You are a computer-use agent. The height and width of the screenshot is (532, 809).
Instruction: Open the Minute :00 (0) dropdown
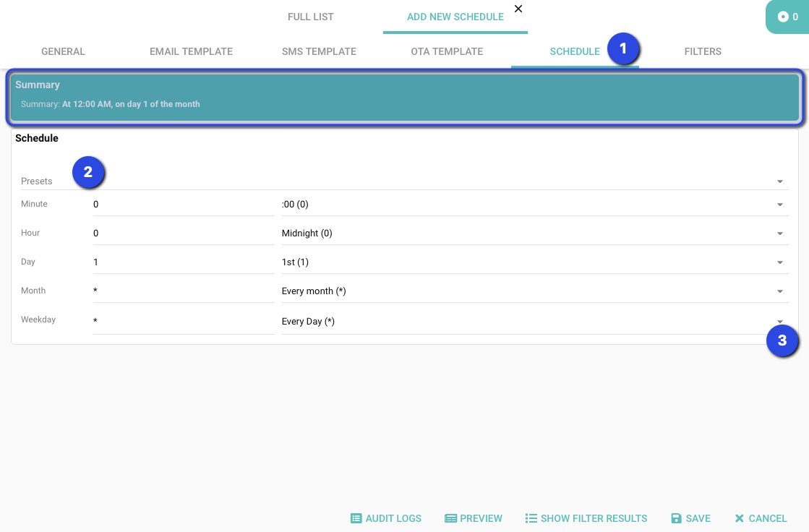tap(780, 205)
